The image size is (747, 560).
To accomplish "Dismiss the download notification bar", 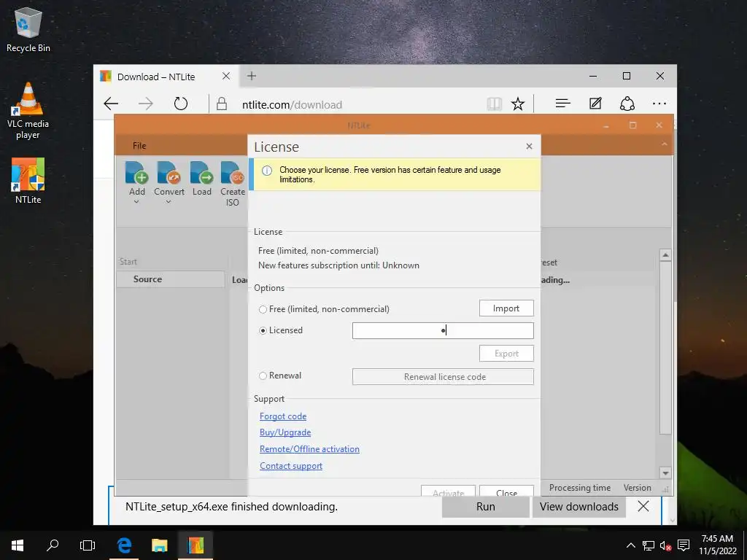I will pos(643,506).
